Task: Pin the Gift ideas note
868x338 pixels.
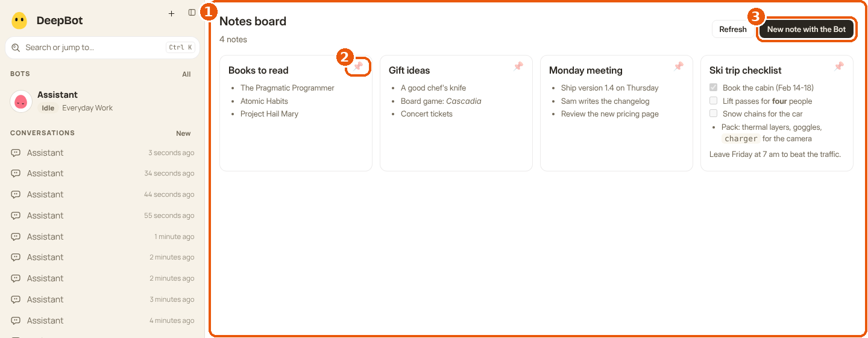Action: click(x=518, y=66)
